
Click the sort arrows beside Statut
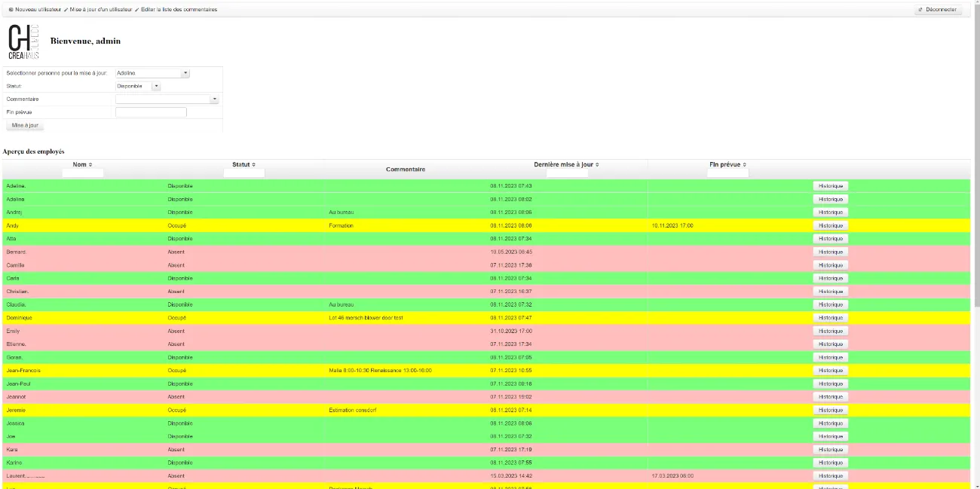pos(253,164)
